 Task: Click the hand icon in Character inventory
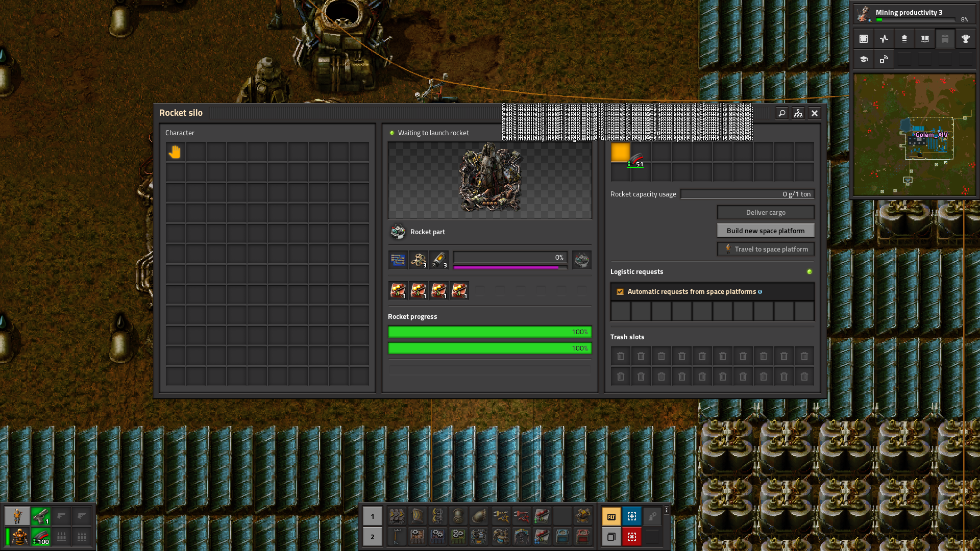175,152
